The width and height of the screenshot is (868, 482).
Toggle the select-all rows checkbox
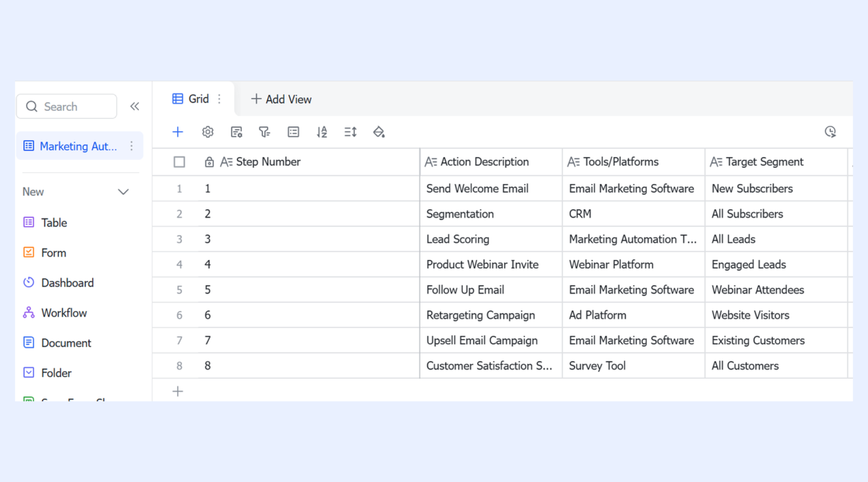click(x=179, y=162)
